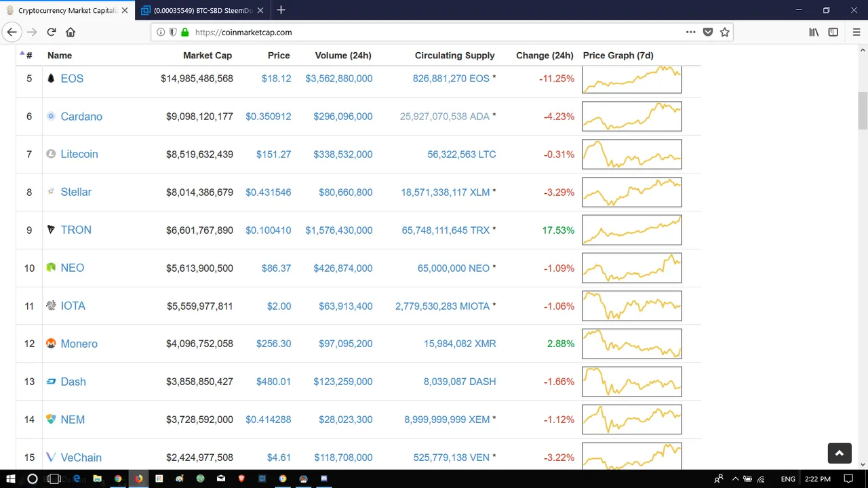Open Brave browser from the taskbar
The image size is (868, 488).
click(x=241, y=479)
